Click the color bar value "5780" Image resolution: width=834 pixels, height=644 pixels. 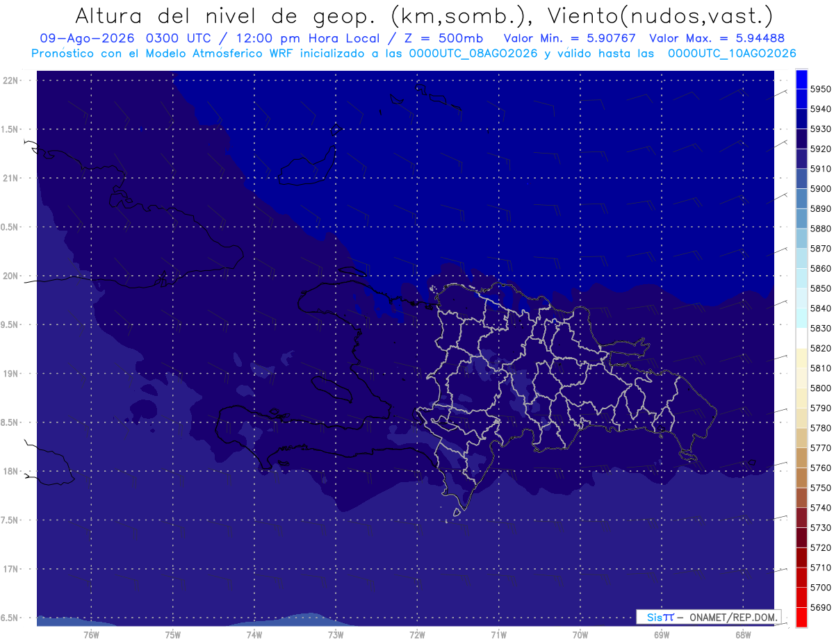[x=820, y=428]
